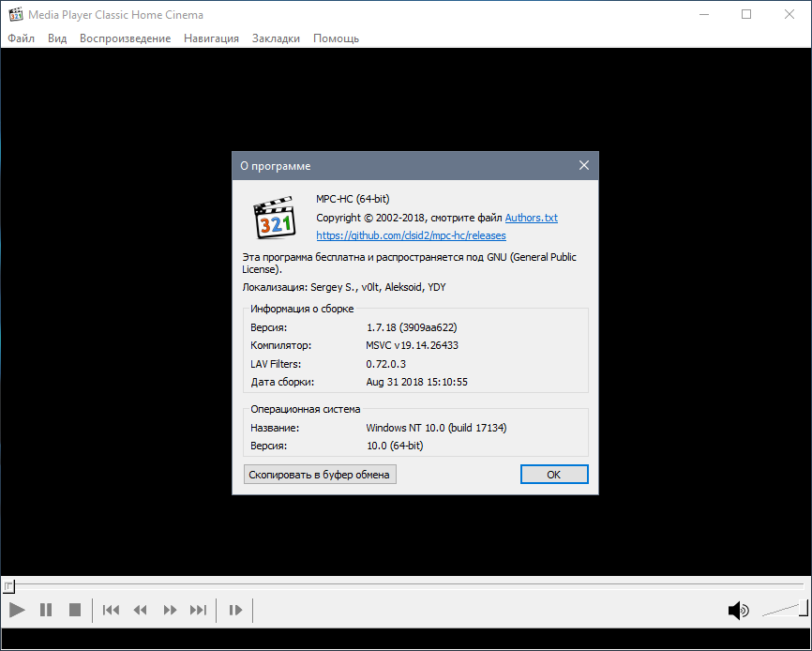This screenshot has width=812, height=651.
Task: Start playback with the Play button
Action: (17, 610)
